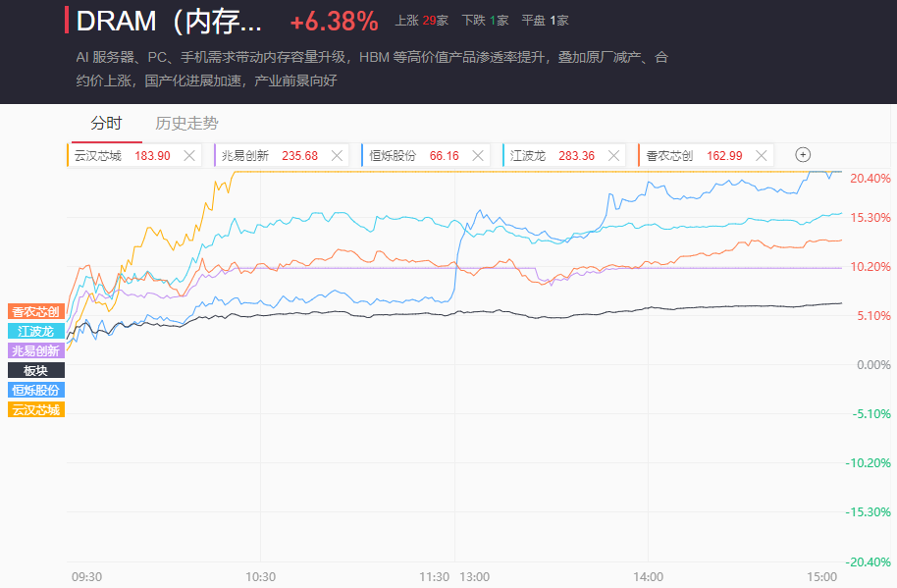Remove 云汉芯城 from comparison chips

(189, 155)
